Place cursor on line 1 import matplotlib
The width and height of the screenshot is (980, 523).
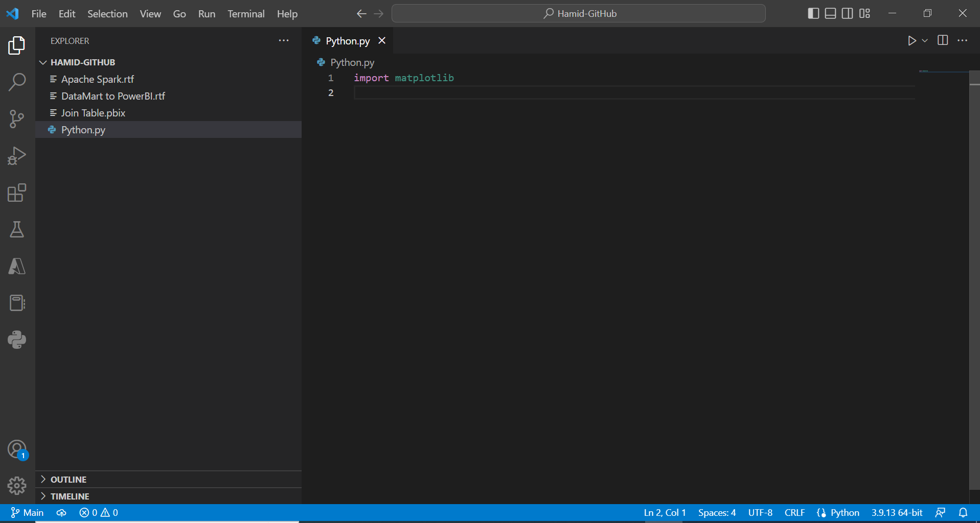(x=404, y=78)
